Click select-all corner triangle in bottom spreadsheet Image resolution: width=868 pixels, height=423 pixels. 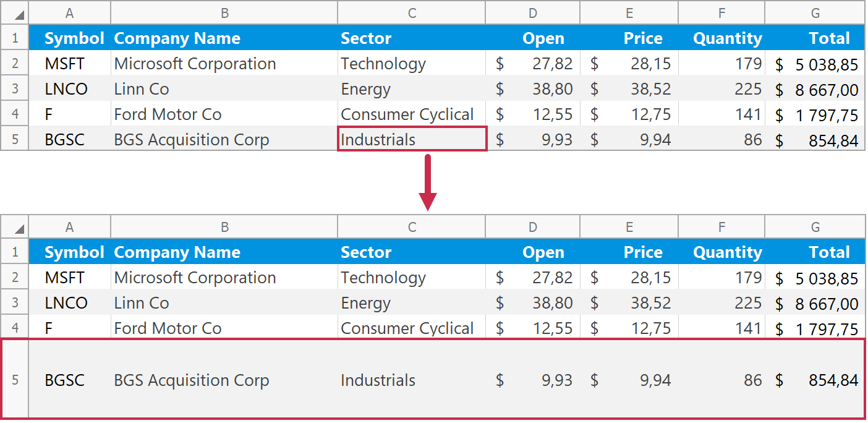pos(20,229)
